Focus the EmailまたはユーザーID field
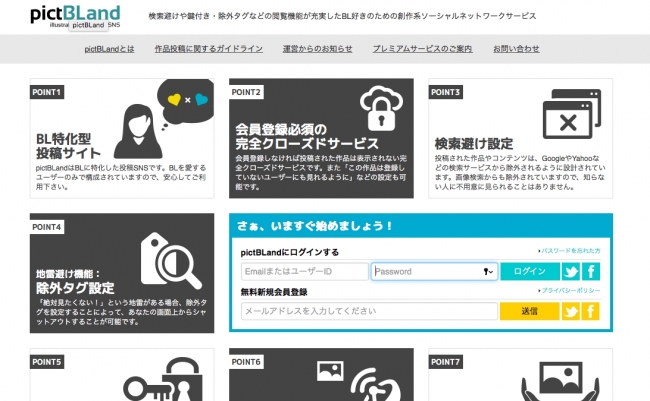The height and width of the screenshot is (401, 650). click(305, 272)
